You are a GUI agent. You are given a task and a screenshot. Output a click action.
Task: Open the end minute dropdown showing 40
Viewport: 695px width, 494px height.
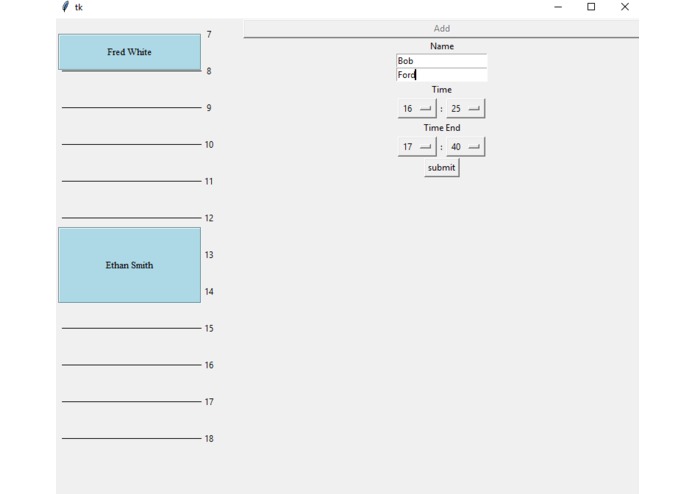[x=465, y=147]
